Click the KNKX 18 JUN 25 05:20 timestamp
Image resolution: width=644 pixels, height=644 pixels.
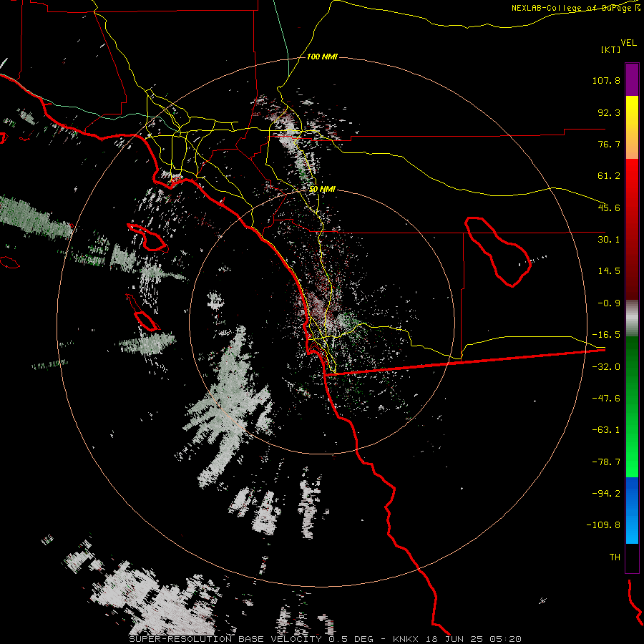457,639
